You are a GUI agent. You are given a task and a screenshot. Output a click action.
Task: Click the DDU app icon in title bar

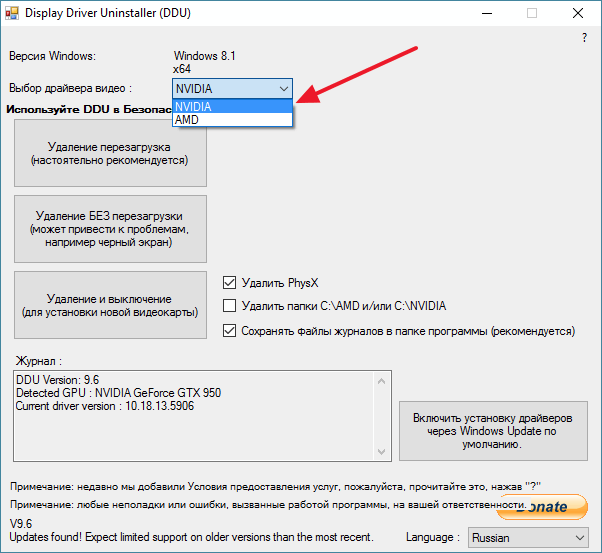coord(13,13)
